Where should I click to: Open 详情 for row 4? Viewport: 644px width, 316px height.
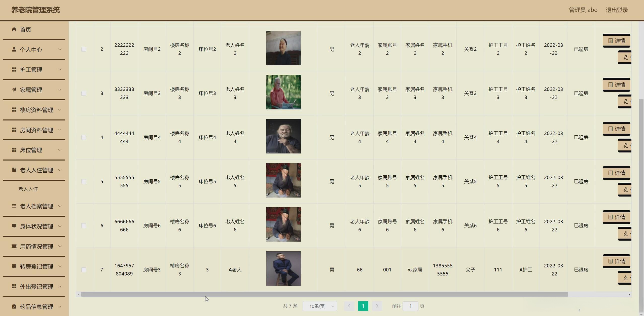[x=616, y=129]
